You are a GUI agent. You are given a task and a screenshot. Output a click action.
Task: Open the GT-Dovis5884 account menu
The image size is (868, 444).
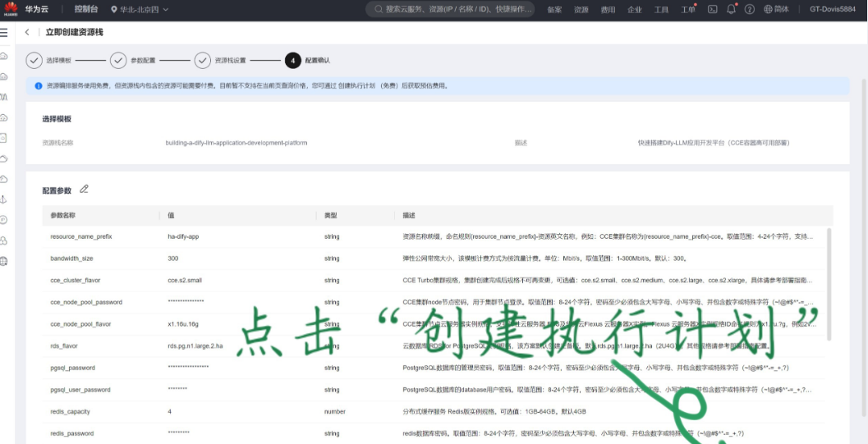tap(833, 9)
